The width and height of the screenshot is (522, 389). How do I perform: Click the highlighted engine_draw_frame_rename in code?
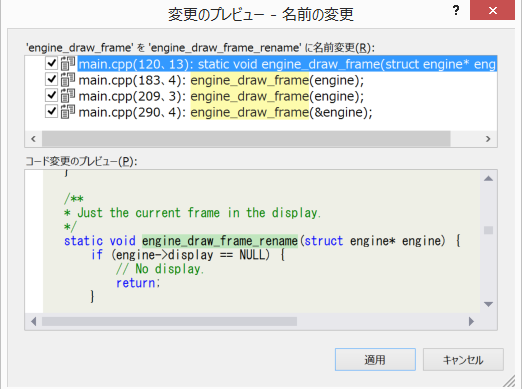pos(220,241)
